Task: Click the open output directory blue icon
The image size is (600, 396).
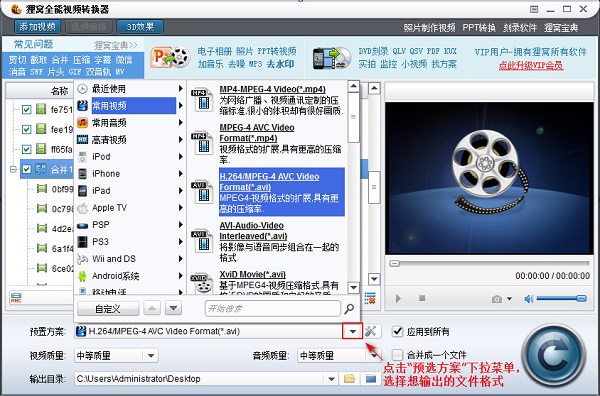Action: pyautogui.click(x=370, y=379)
